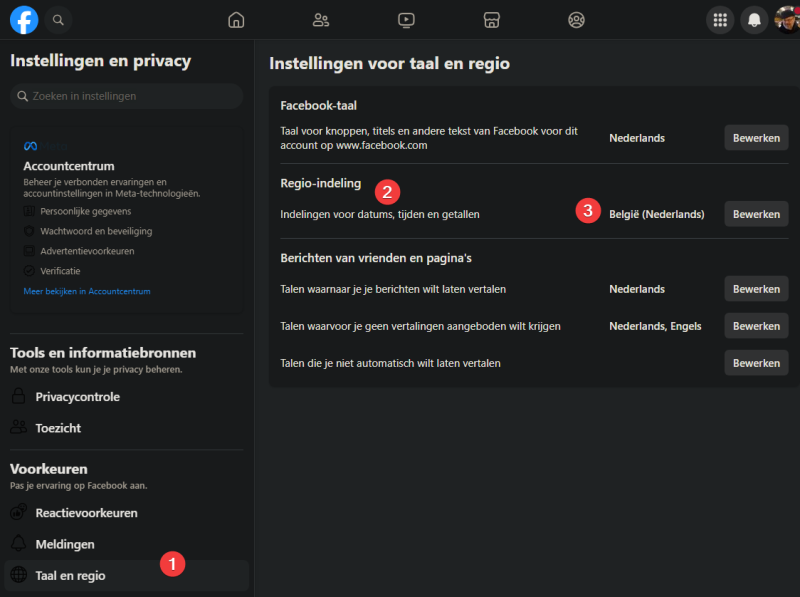Viewport: 800px width, 597px height.
Task: Click the Facebook logo icon
Action: pyautogui.click(x=24, y=19)
